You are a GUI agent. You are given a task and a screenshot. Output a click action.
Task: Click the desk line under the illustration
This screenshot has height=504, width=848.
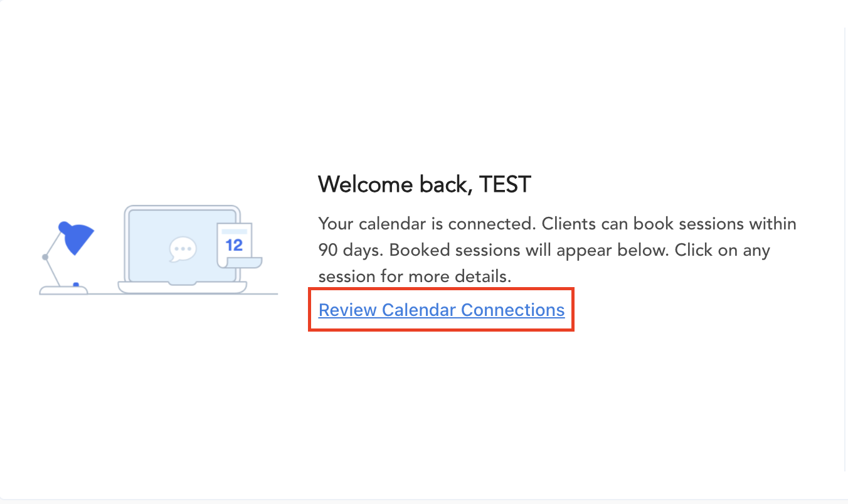(x=263, y=293)
